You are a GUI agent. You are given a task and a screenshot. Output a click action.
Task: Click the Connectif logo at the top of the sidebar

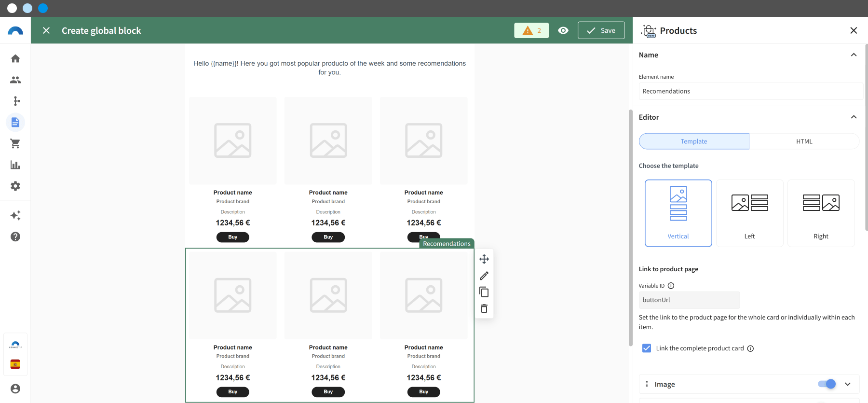[15, 30]
